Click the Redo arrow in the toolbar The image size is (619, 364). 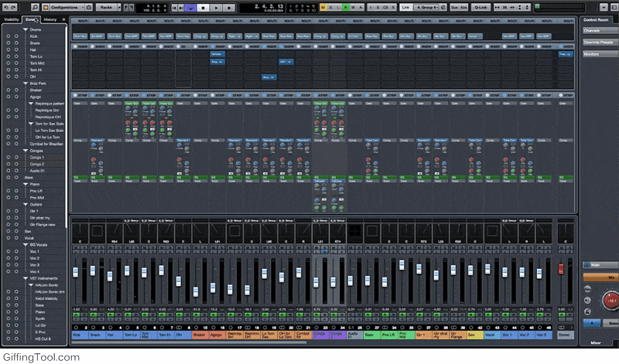pos(14,7)
